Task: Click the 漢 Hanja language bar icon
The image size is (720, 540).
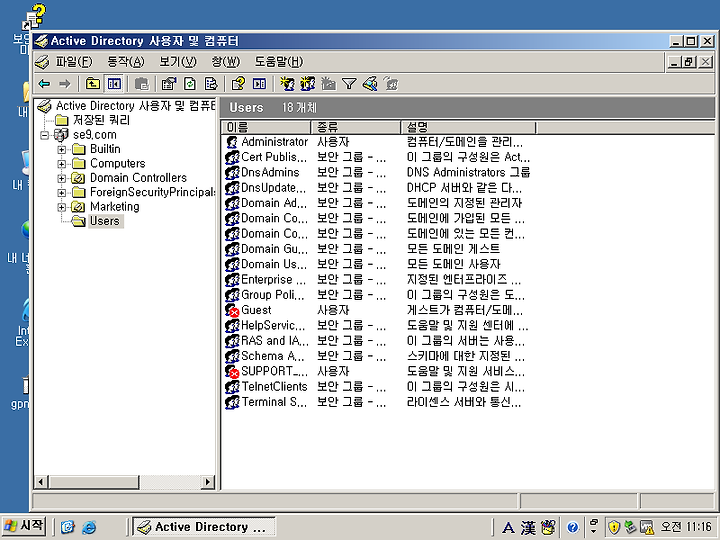Action: (x=528, y=527)
